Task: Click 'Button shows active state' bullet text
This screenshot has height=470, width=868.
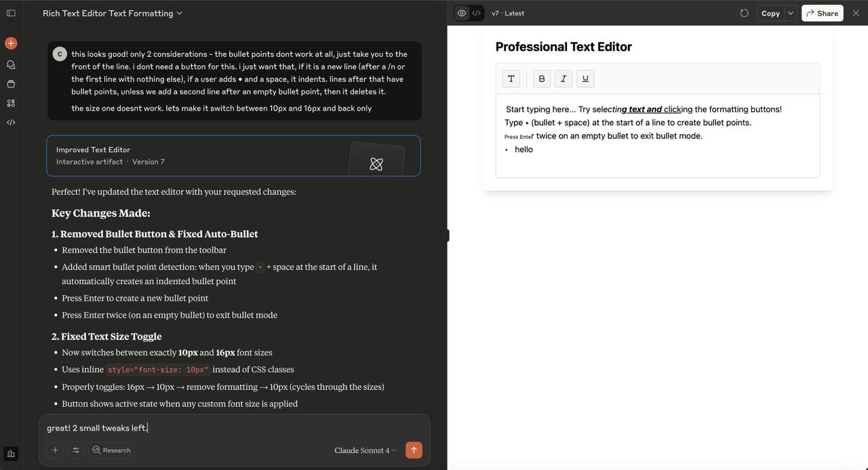Action: click(x=180, y=404)
